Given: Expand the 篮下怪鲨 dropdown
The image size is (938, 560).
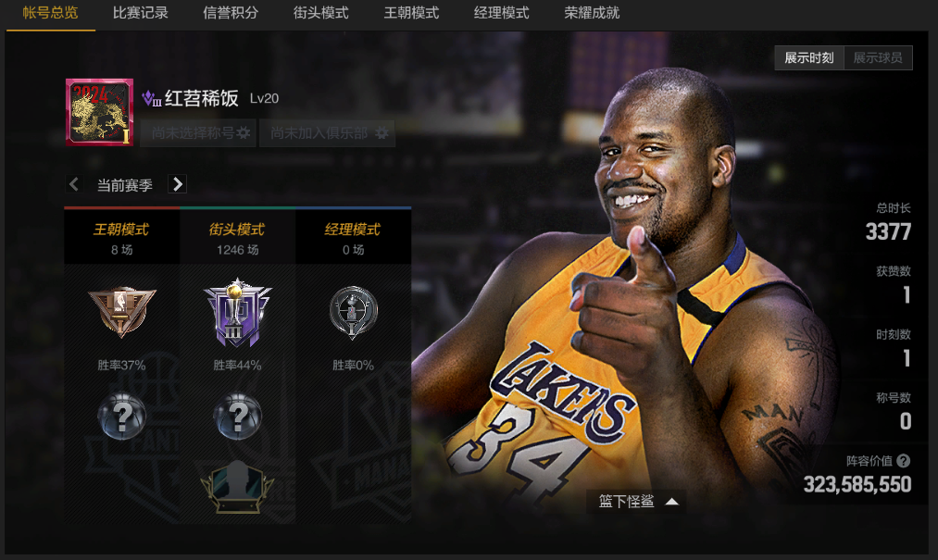Looking at the screenshot, I should (636, 502).
